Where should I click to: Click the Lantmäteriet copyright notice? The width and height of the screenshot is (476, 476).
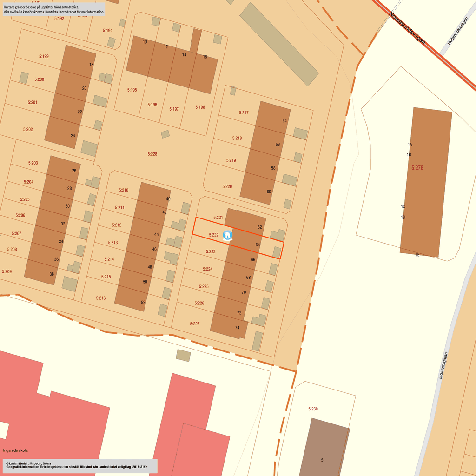(80, 466)
